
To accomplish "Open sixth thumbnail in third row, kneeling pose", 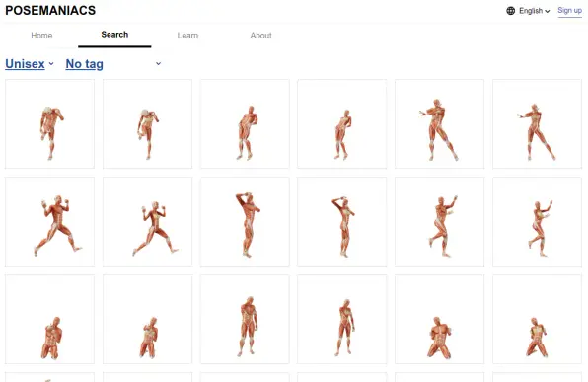I will point(537,320).
